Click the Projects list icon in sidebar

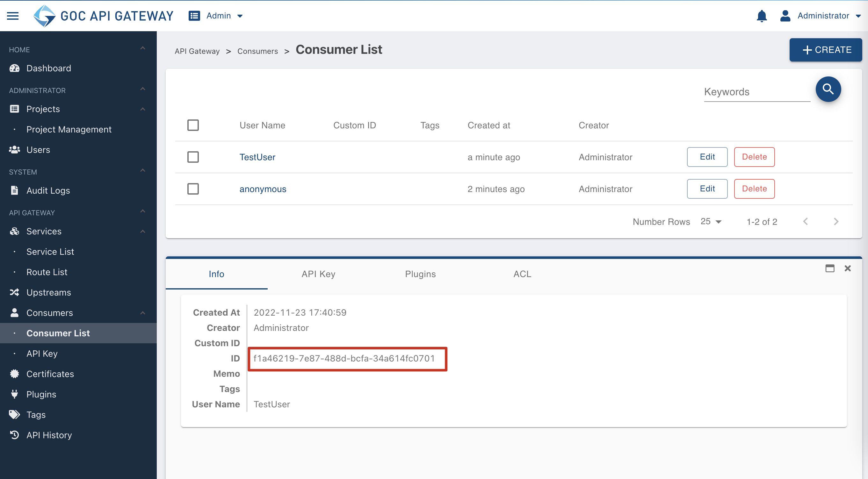14,109
